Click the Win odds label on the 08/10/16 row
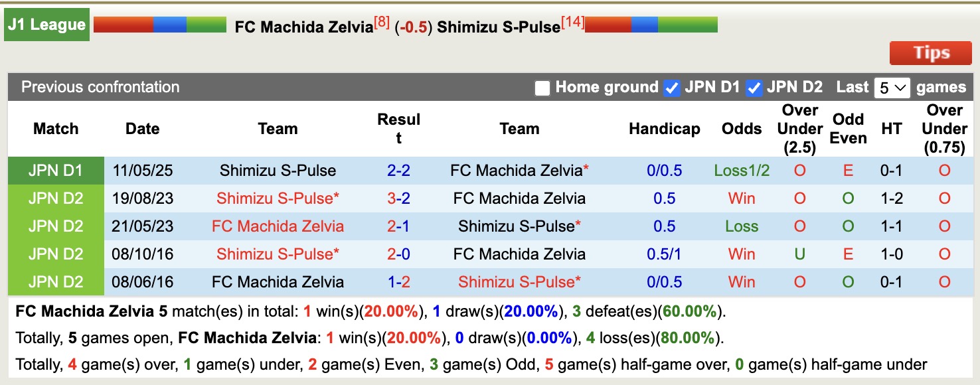 click(741, 254)
